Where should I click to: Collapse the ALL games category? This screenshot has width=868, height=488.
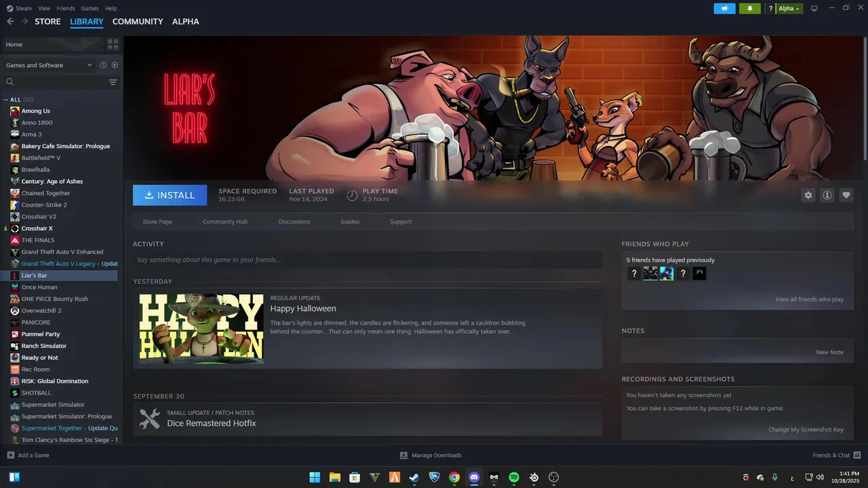[x=6, y=100]
